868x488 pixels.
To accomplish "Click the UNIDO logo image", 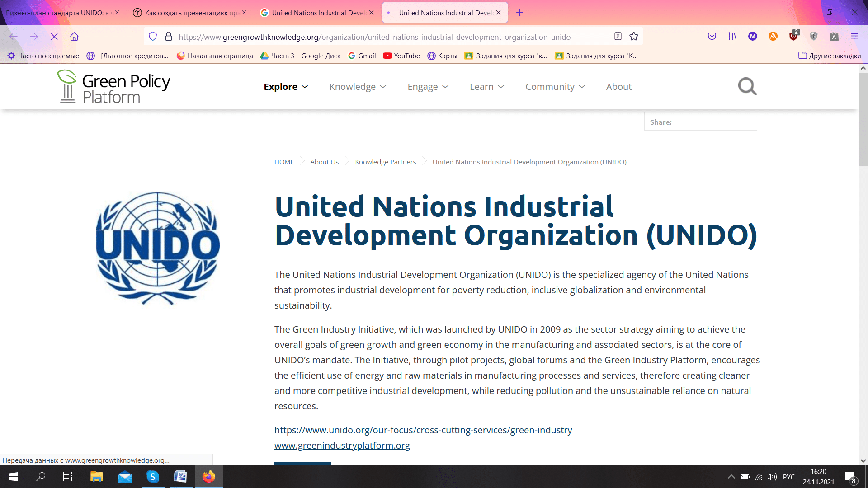I will (x=158, y=249).
